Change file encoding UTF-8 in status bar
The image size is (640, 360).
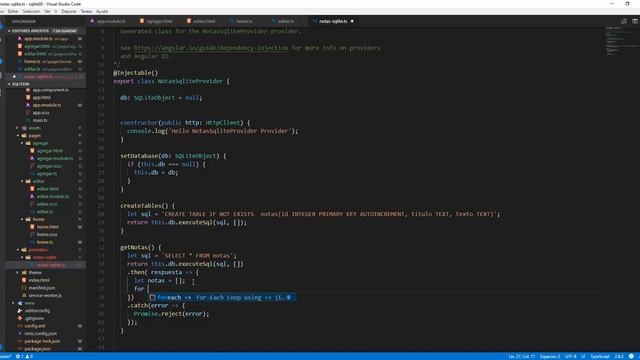(x=570, y=356)
